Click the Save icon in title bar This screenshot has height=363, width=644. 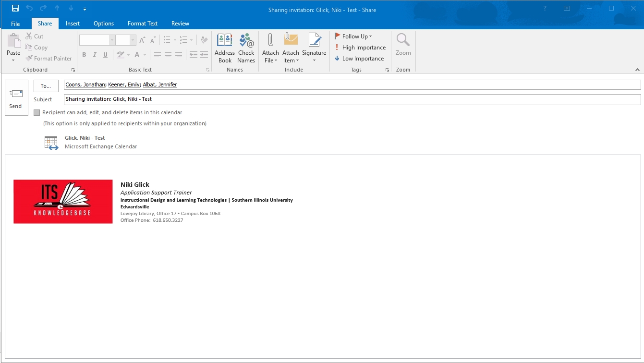pos(15,8)
